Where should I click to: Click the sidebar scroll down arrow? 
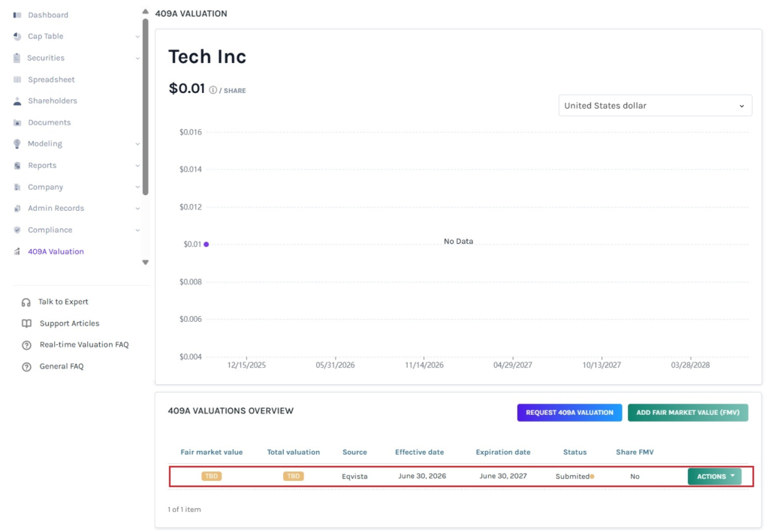tap(145, 263)
